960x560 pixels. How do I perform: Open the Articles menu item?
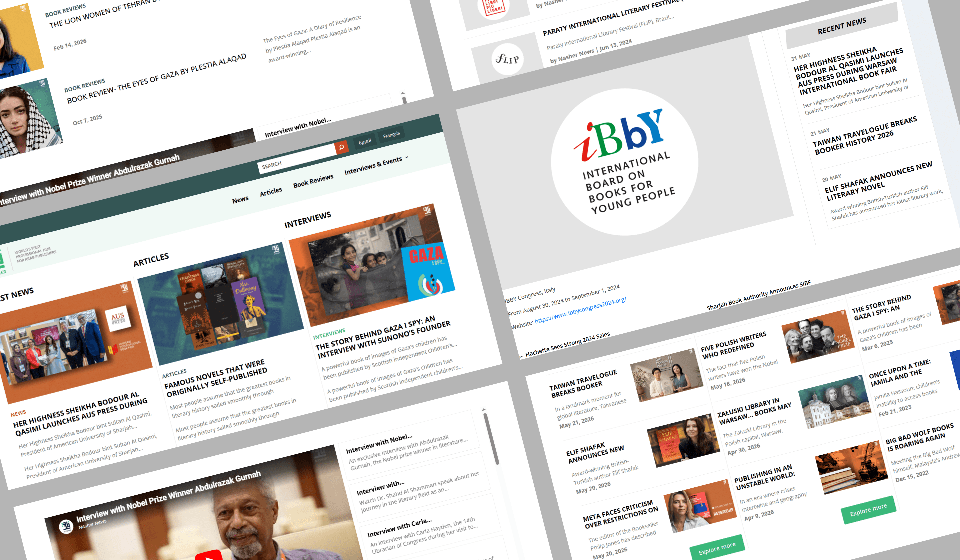click(271, 192)
